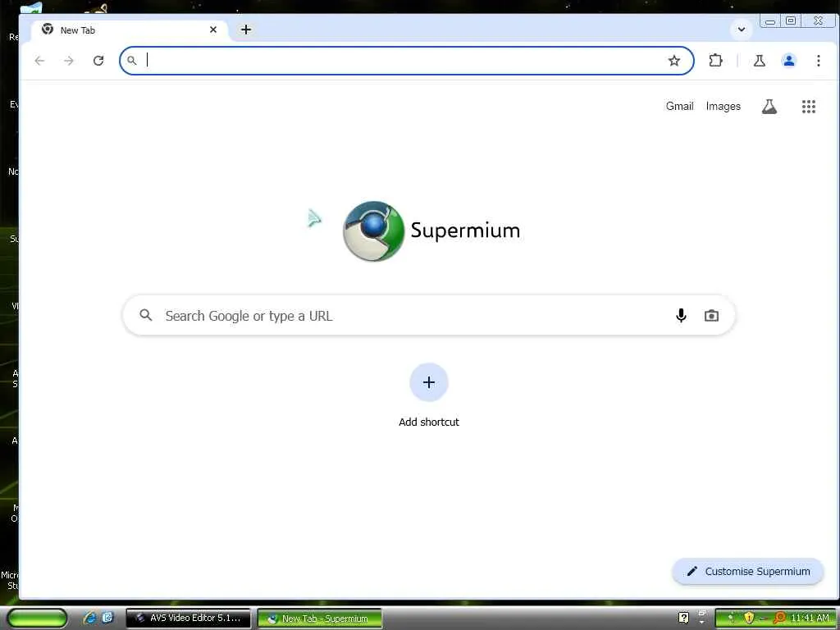840x630 pixels.
Task: Open the toolbar labs flask icon
Action: pyautogui.click(x=759, y=61)
